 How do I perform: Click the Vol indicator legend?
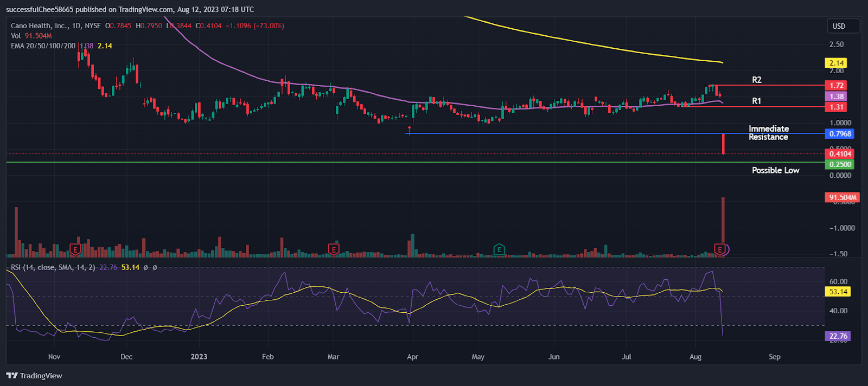click(x=31, y=36)
